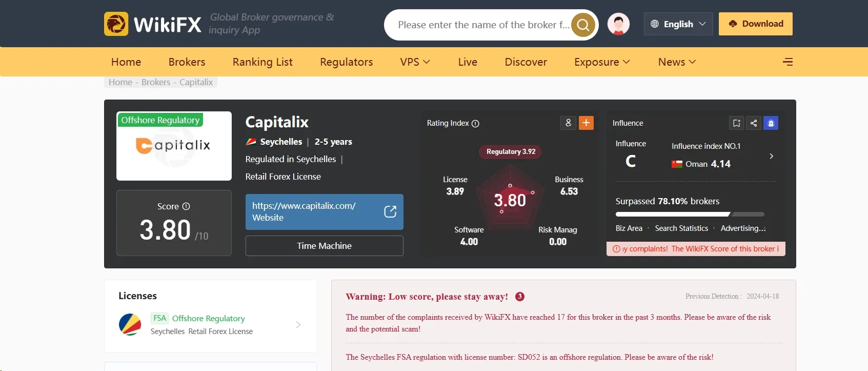Click the orange plus icon

(x=586, y=123)
